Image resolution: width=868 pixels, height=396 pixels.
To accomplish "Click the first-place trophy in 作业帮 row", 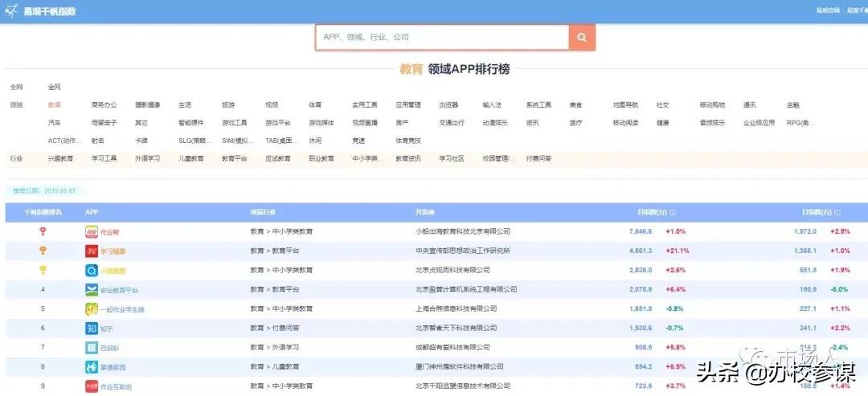I will point(43,231).
